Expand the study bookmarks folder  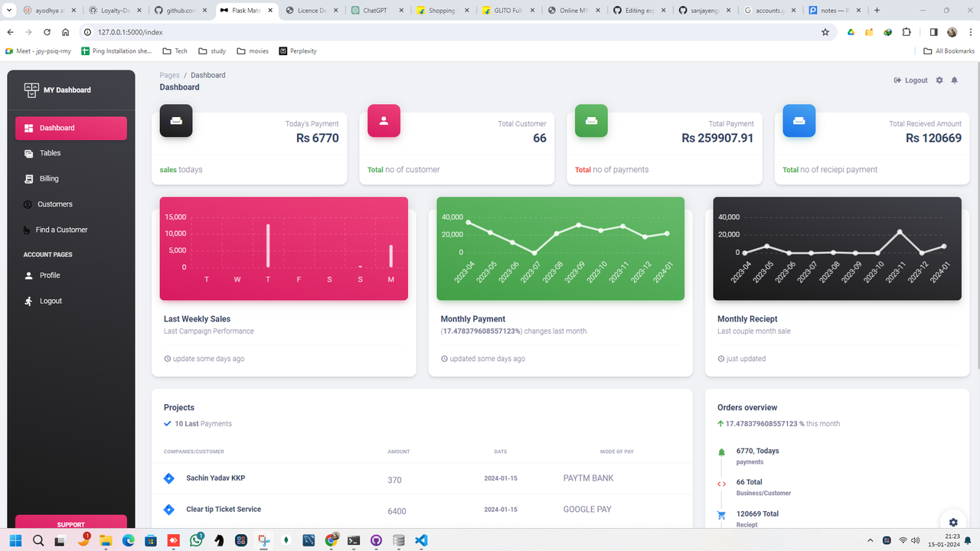coord(211,51)
